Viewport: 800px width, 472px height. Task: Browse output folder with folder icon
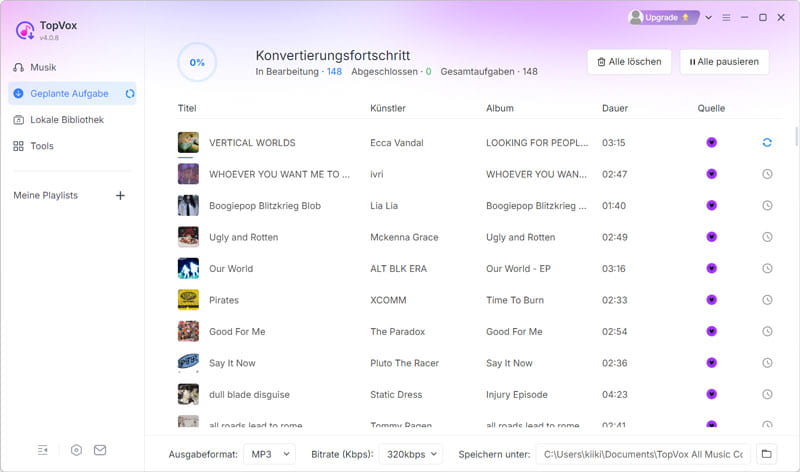[766, 454]
